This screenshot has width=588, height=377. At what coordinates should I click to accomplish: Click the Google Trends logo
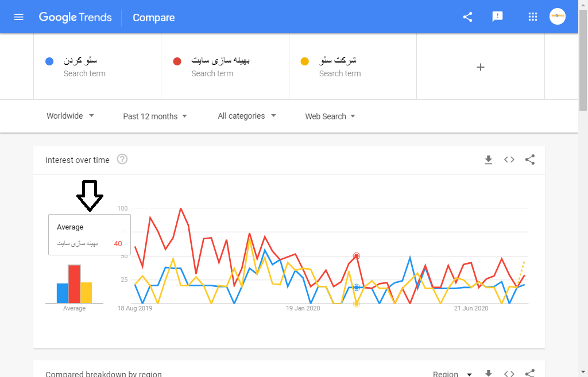pos(75,17)
